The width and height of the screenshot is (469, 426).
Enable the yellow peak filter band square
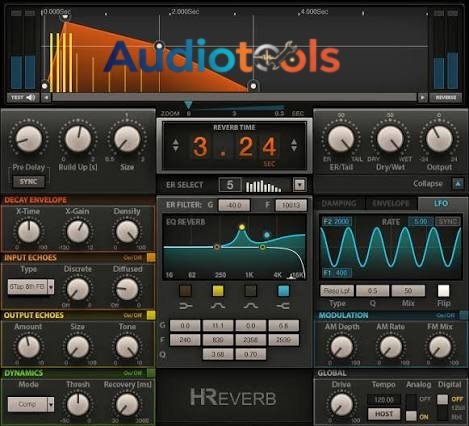tap(218, 291)
